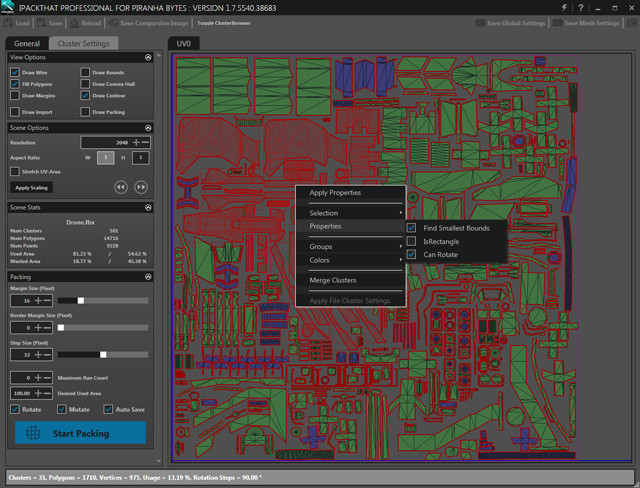Enable the Draw Bounds checkbox
The height and width of the screenshot is (488, 640).
(x=85, y=73)
